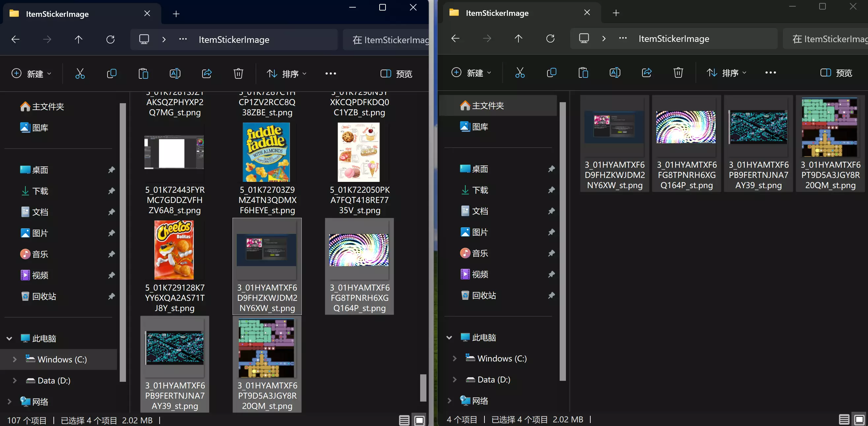Viewport: 868px width, 426px height.
Task: Switch to details list view in right window
Action: click(844, 419)
